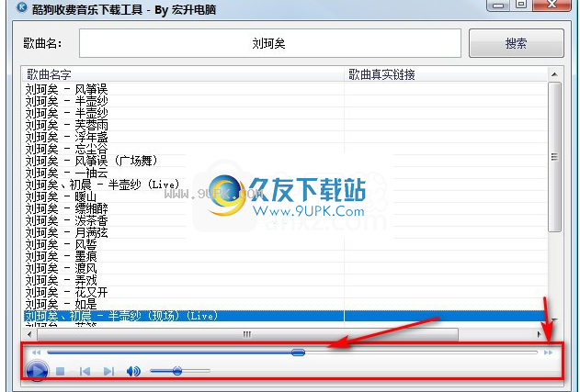This screenshot has width=580, height=392.
Task: Click the horizontal scrollbar thumb
Action: point(247,335)
